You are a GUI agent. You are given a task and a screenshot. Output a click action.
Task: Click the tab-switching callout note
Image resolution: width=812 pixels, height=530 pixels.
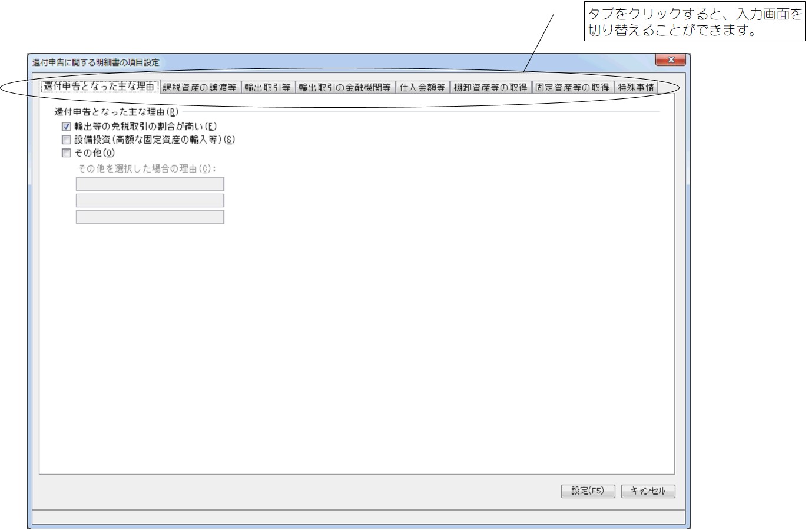pyautogui.click(x=694, y=22)
